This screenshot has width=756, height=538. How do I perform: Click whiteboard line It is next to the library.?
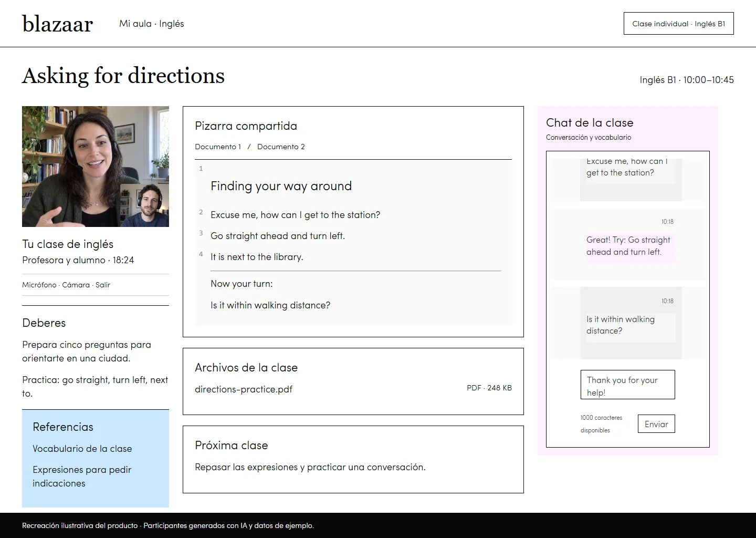pyautogui.click(x=257, y=257)
